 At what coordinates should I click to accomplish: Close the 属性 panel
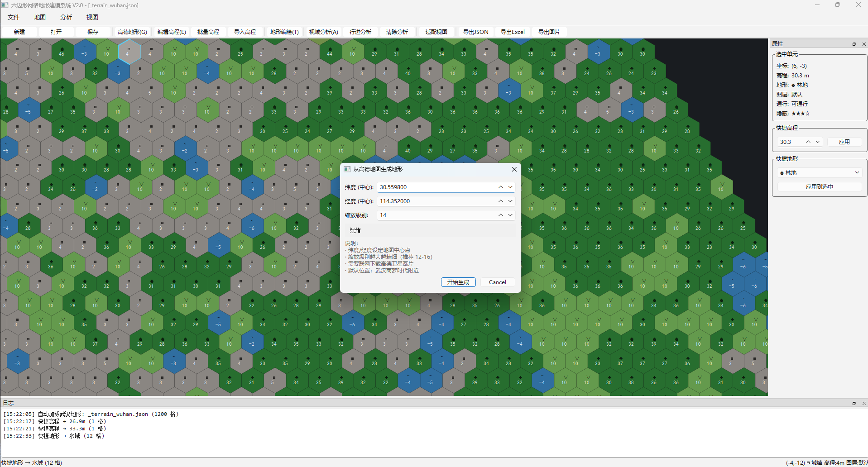tap(864, 44)
